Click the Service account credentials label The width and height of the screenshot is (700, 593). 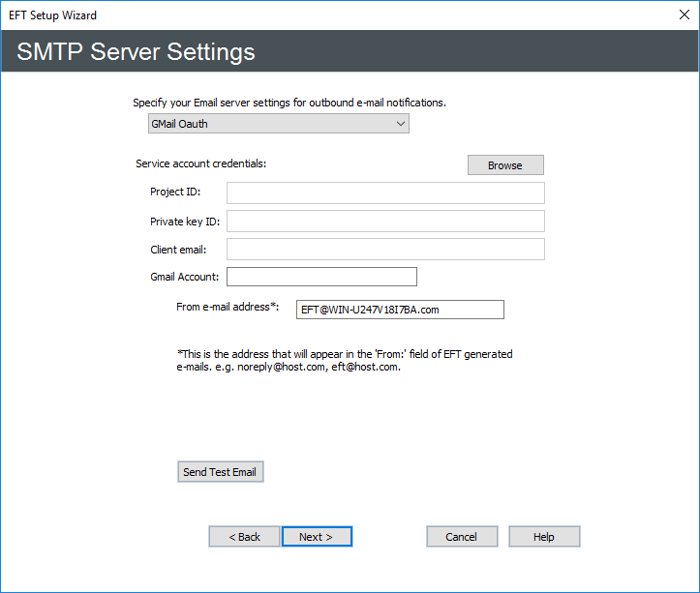200,164
